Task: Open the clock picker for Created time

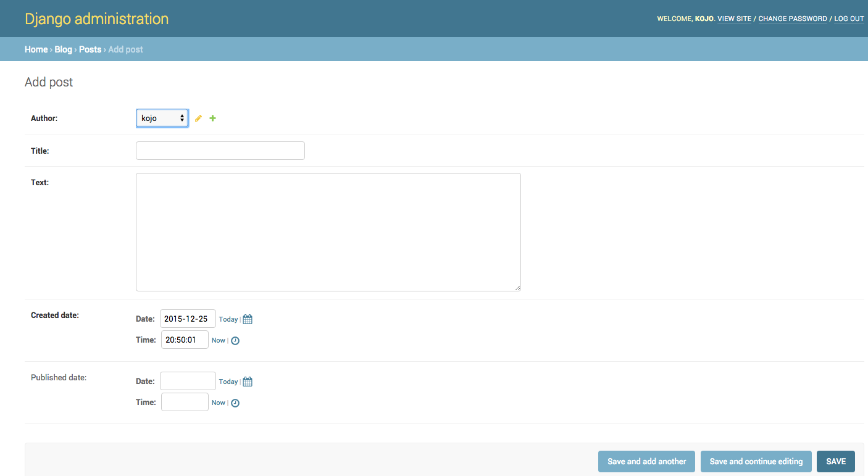Action: (235, 340)
